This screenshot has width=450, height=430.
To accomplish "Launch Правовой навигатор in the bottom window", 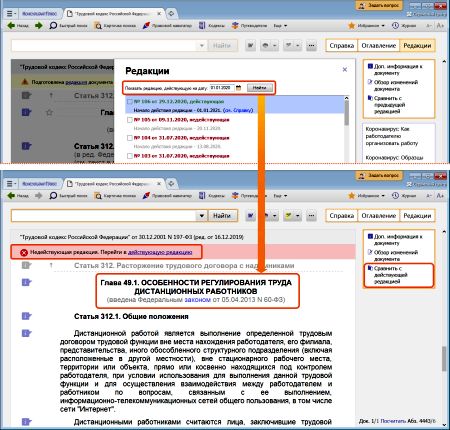I will click(167, 196).
